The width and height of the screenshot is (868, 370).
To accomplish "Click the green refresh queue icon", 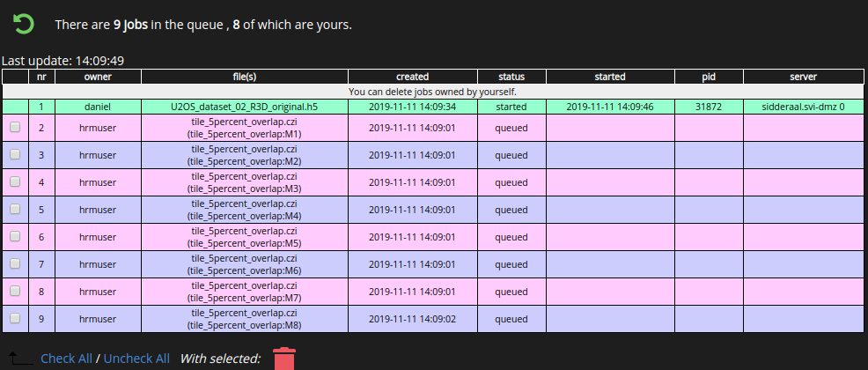I will (24, 25).
